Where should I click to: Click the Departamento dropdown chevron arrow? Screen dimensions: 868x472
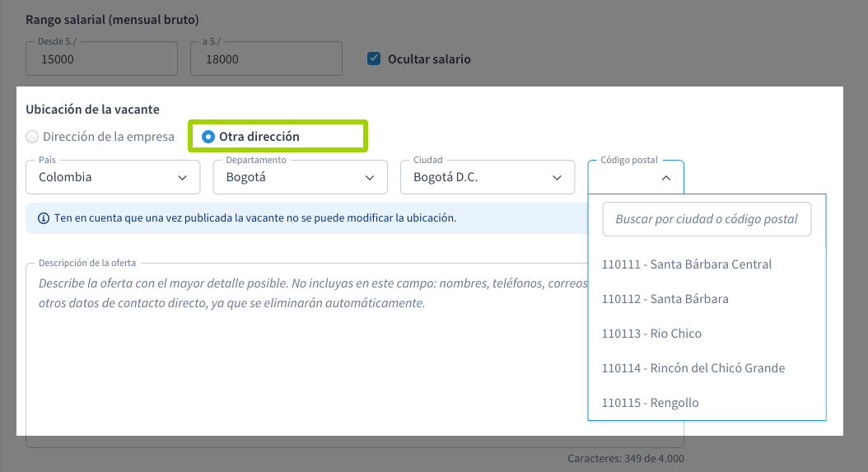pos(369,177)
